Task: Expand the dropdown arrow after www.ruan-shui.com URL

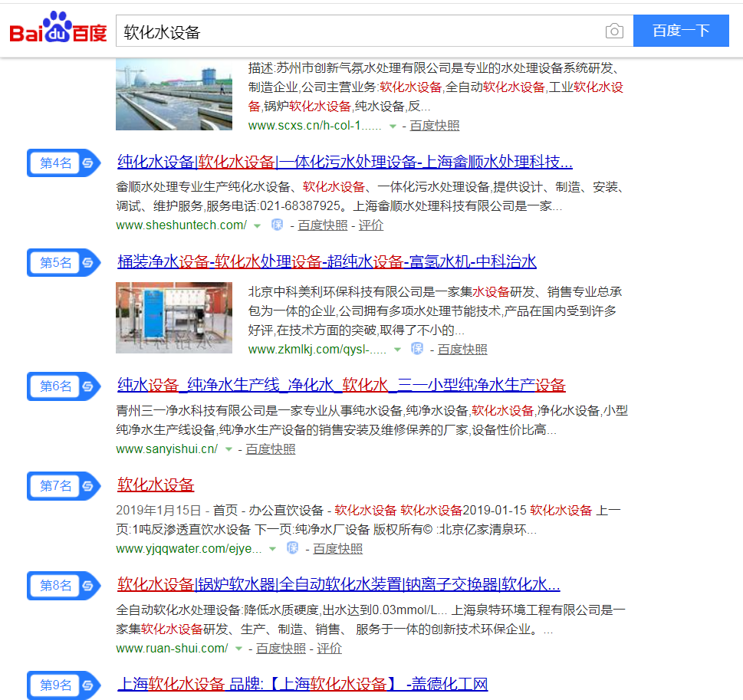Action: click(238, 649)
